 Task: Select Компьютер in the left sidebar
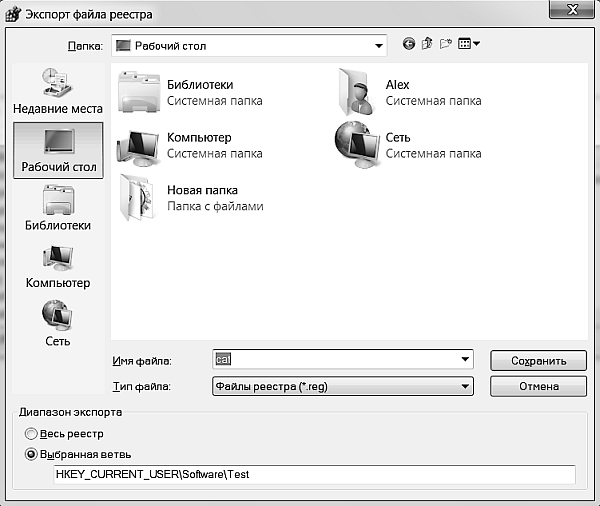(57, 266)
